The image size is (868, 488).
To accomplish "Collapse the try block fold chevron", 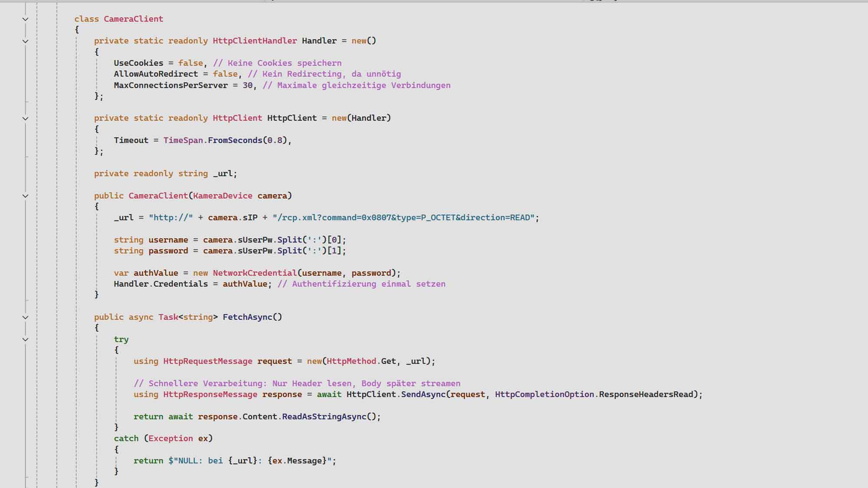I will 25,340.
